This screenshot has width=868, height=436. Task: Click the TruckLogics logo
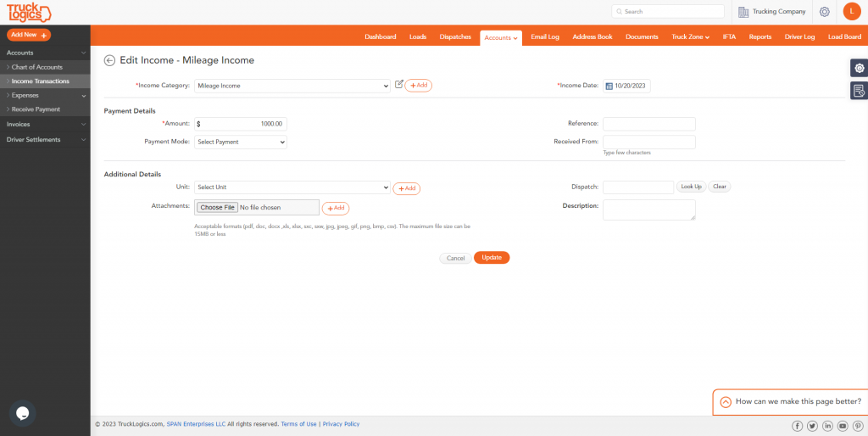[x=29, y=12]
